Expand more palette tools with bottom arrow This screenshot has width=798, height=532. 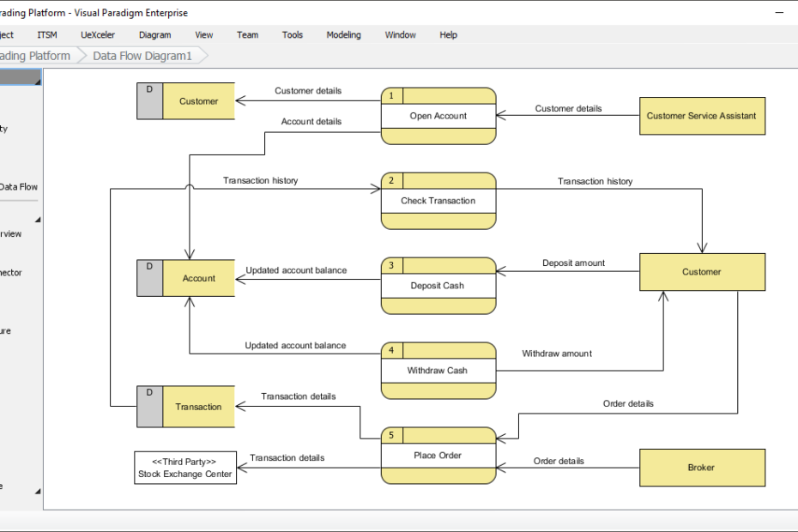tap(36, 491)
